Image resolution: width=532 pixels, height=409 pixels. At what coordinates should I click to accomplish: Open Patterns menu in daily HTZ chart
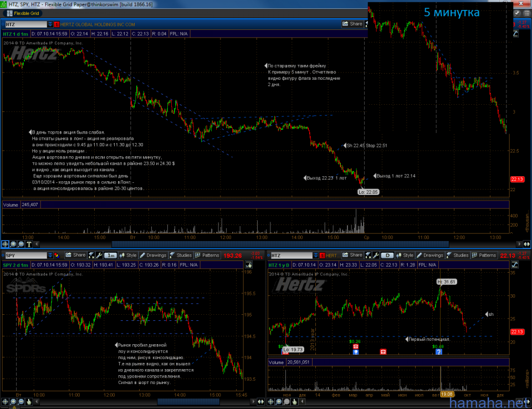(484, 255)
